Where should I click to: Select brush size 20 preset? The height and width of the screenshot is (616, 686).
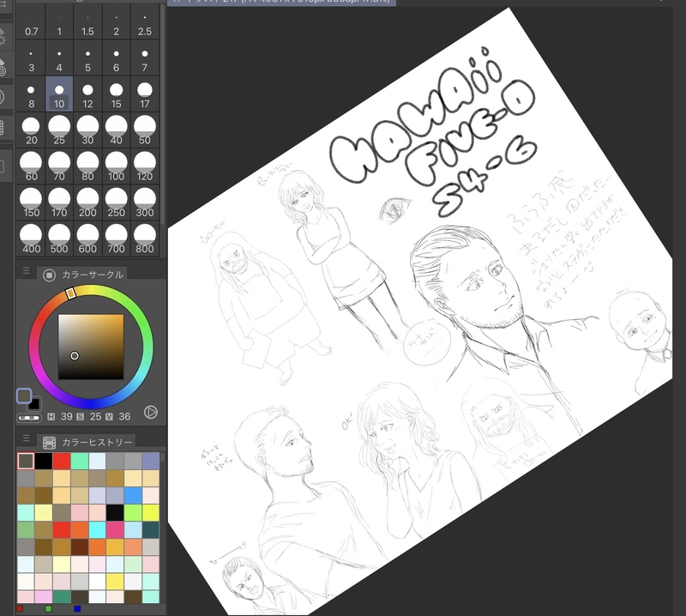(31, 131)
